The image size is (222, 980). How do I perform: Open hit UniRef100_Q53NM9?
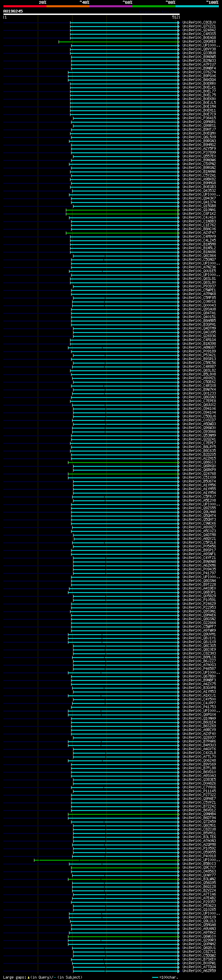point(199,435)
